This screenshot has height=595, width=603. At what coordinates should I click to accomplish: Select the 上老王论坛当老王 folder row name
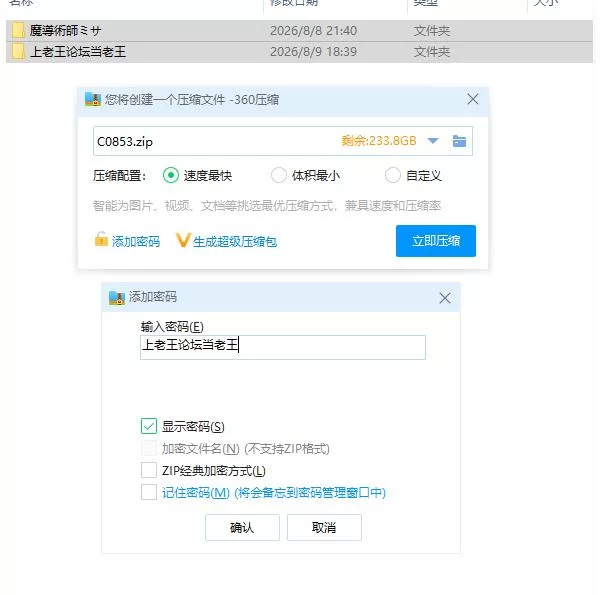coord(78,52)
